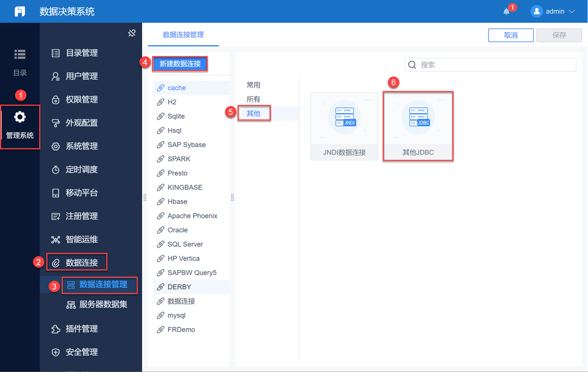This screenshot has width=588, height=372.
Task: Click the search magnifier icon
Action: 412,65
